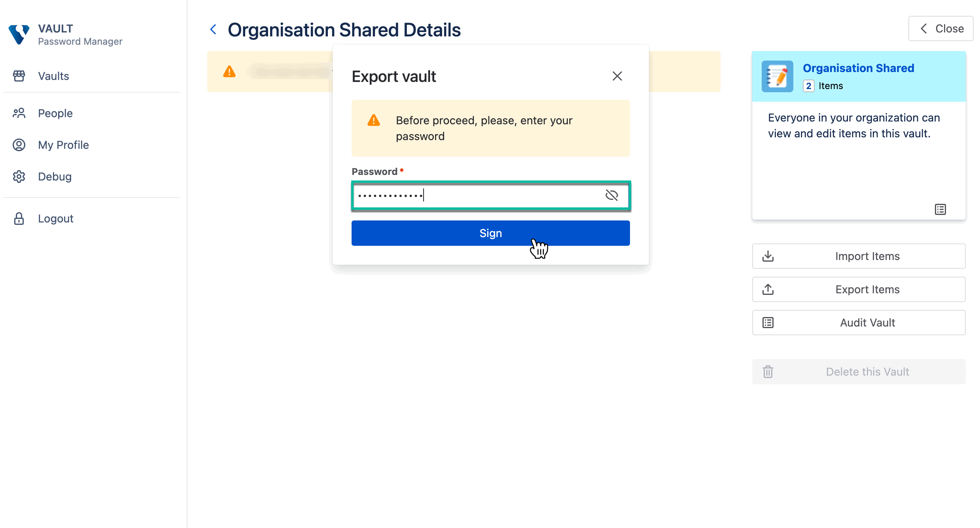Open Audit Vault
980x528 pixels.
[859, 323]
